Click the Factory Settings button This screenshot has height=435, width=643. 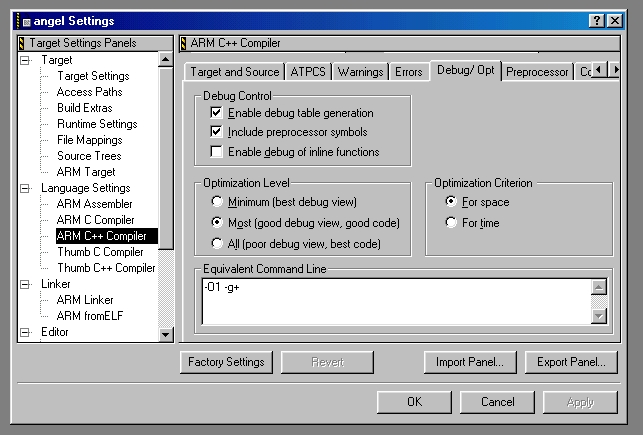pyautogui.click(x=226, y=362)
